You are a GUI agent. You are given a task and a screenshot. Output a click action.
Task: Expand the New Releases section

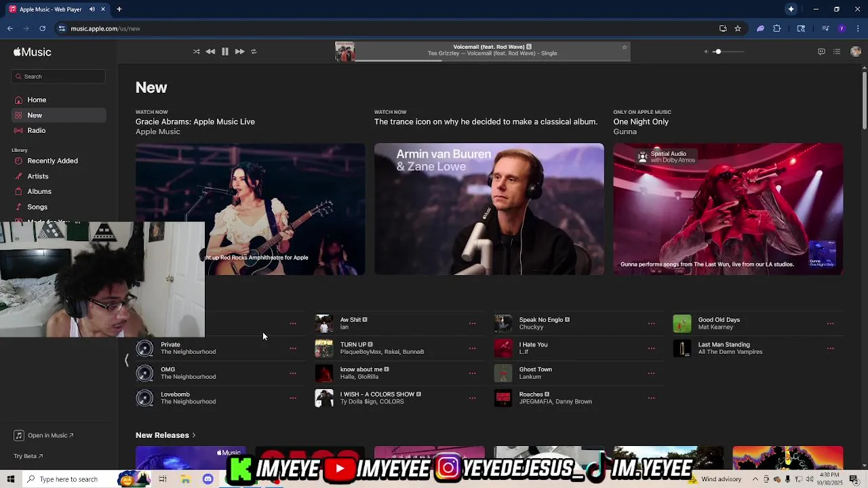165,435
